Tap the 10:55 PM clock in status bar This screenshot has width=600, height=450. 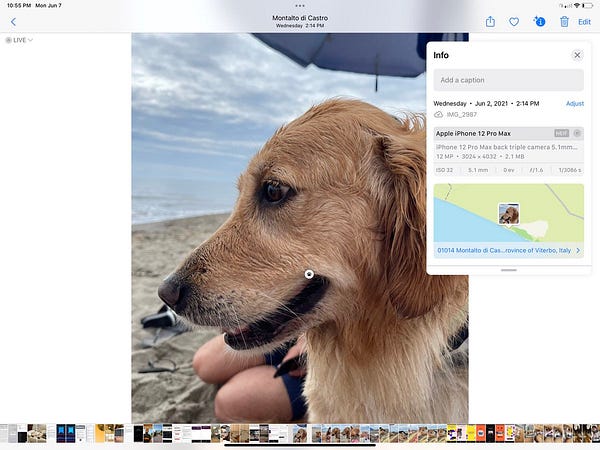(19, 5)
